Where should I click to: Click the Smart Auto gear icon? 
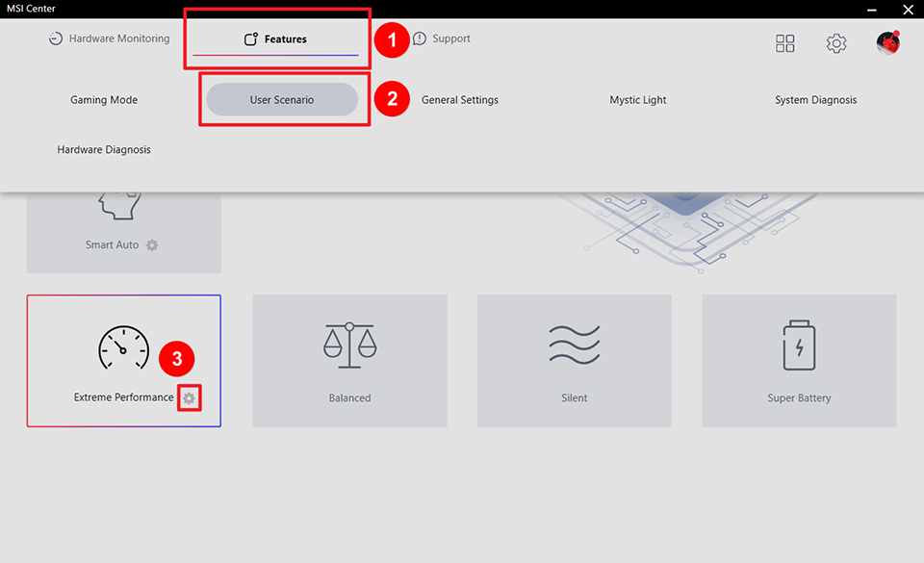click(152, 245)
